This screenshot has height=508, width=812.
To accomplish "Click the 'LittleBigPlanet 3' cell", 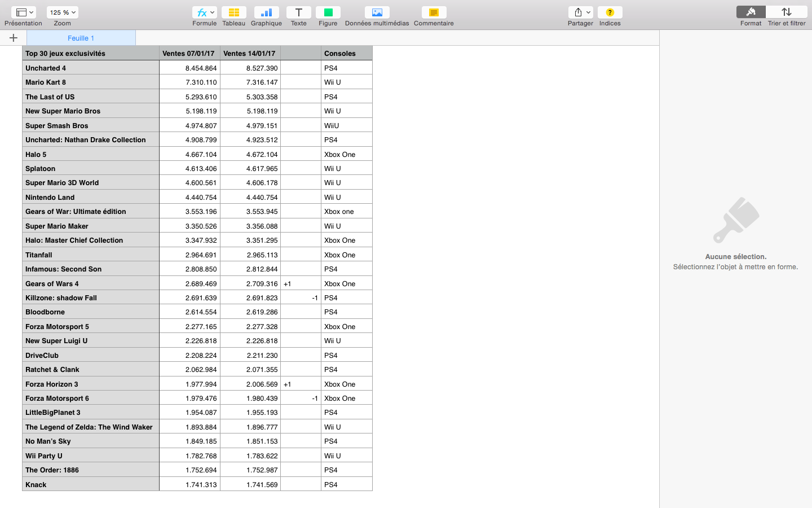I will pyautogui.click(x=91, y=412).
